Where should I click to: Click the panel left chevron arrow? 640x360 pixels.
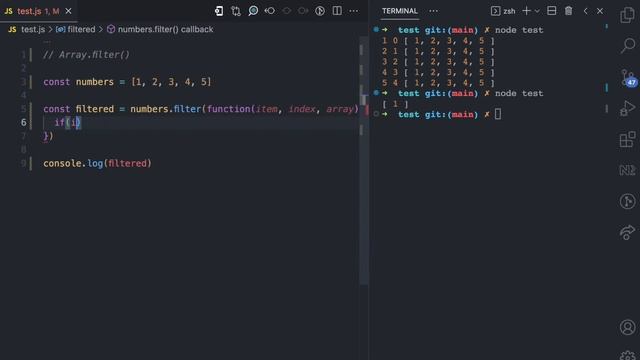point(586,11)
